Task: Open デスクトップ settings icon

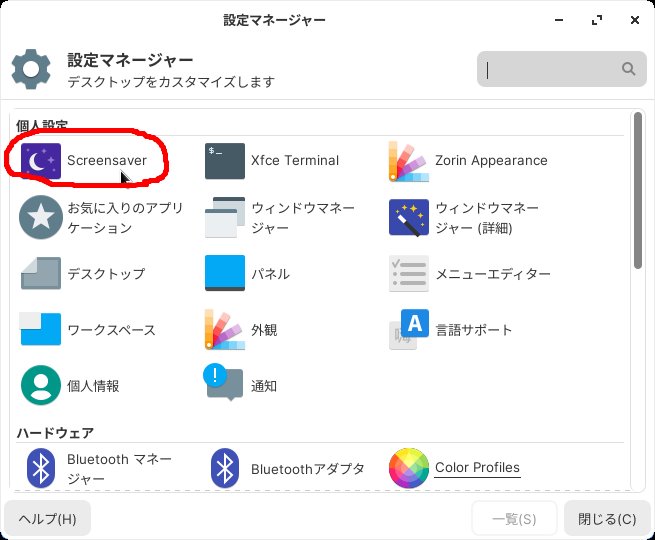Action: [x=41, y=274]
